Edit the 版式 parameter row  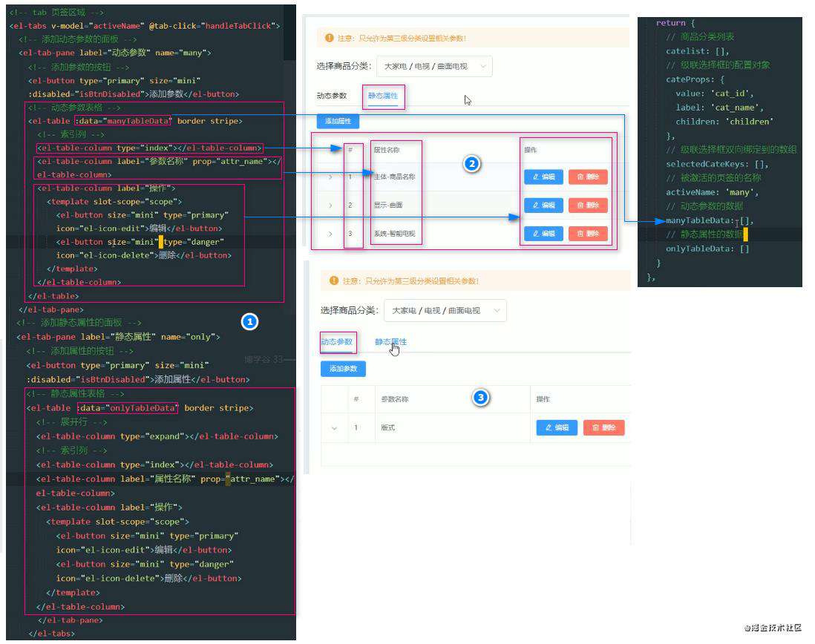[x=557, y=427]
